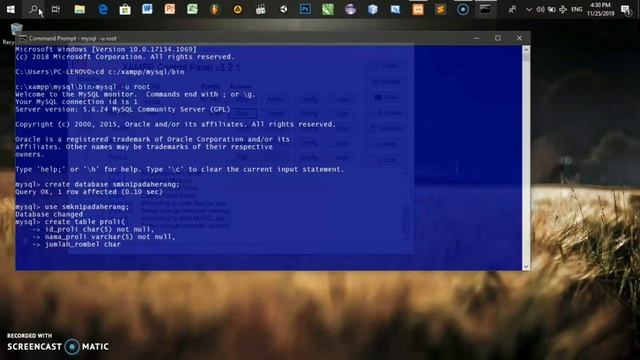This screenshot has height=360, width=640.
Task: Click the 'Copyright (c) 2000, 2015, Oracle' line
Action: (x=176, y=124)
